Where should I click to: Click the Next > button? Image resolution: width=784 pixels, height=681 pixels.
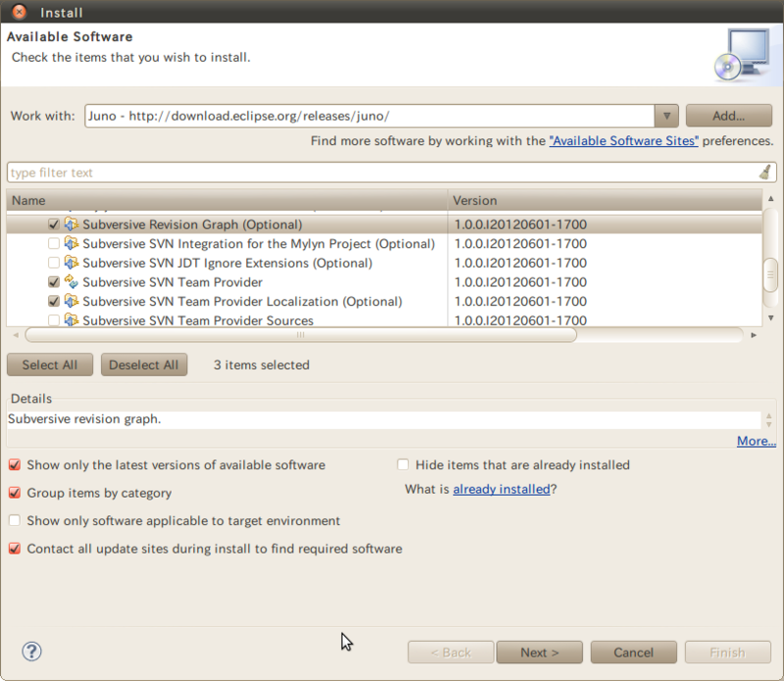pyautogui.click(x=540, y=653)
